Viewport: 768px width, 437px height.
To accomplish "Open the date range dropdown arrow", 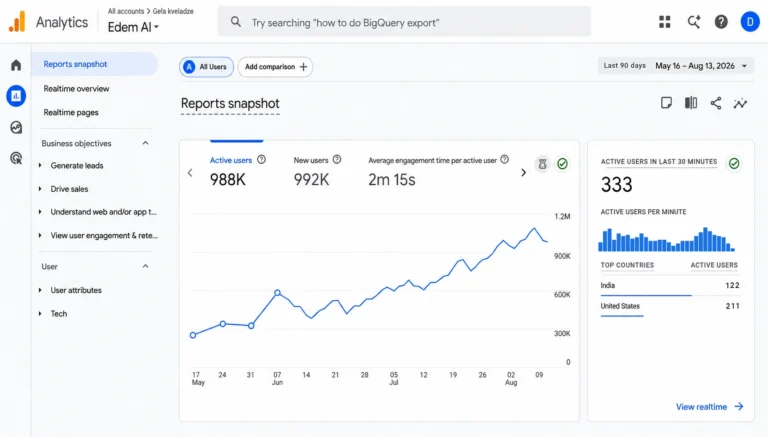I will pyautogui.click(x=744, y=66).
